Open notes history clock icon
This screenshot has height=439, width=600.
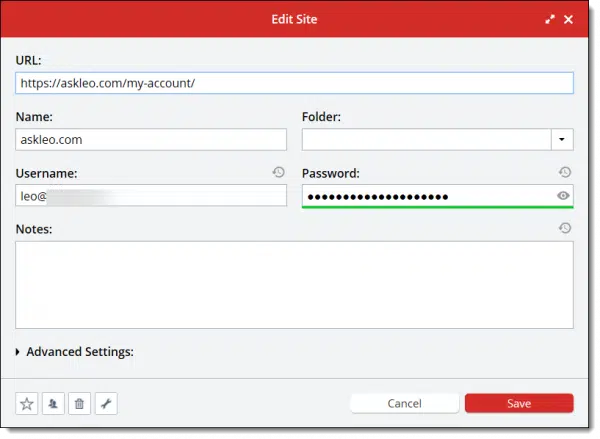click(x=565, y=229)
